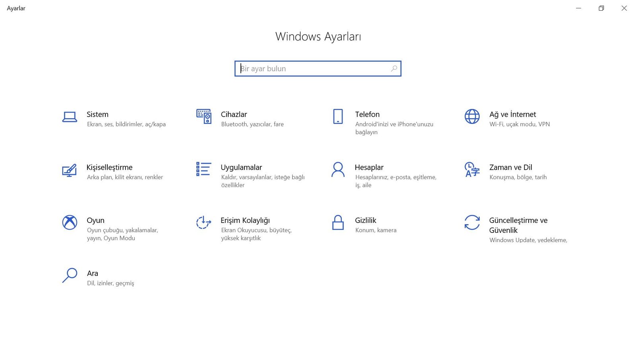The height and width of the screenshot is (364, 636).
Task: Open the Gizlilik settings title
Action: point(365,220)
